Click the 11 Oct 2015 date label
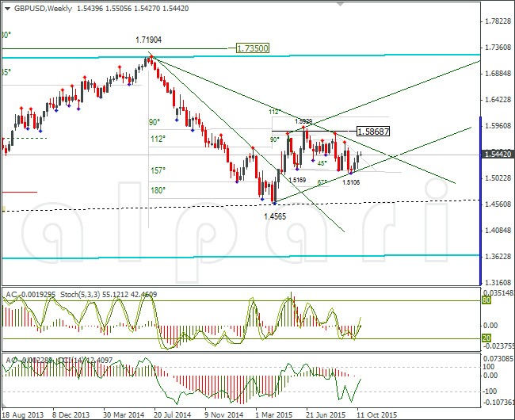Image resolution: width=515 pixels, height=420 pixels. pos(377,414)
